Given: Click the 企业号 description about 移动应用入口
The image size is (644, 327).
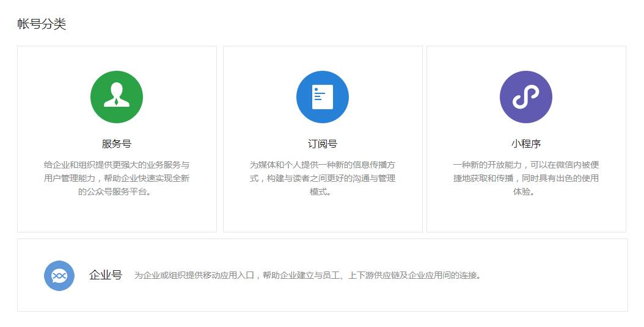Looking at the screenshot, I should click(307, 275).
